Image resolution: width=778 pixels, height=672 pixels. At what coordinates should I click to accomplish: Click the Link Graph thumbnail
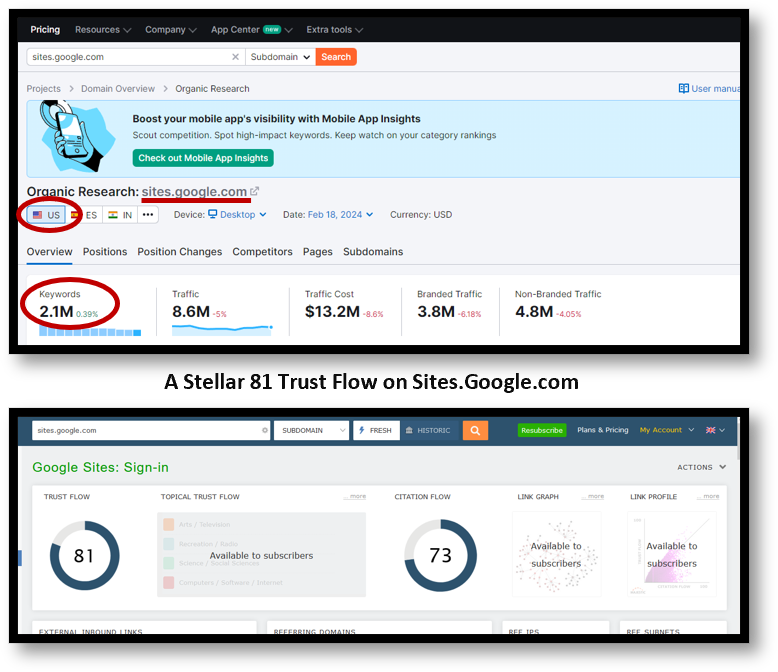556,554
